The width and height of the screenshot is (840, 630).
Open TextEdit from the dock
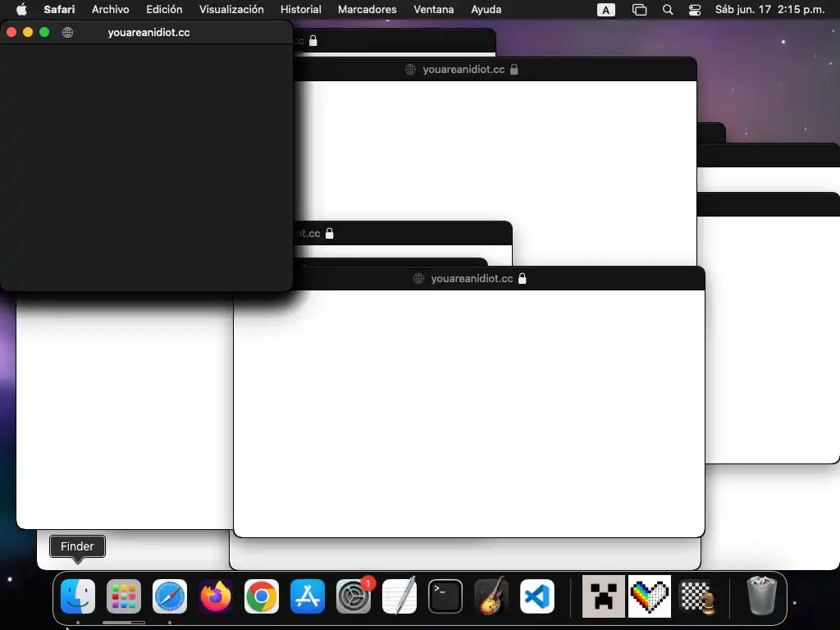399,596
